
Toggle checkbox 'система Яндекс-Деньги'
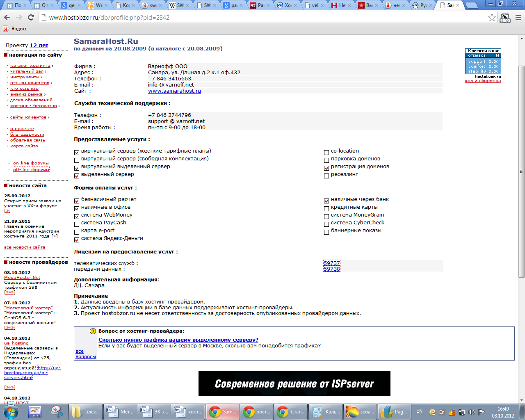77,240
